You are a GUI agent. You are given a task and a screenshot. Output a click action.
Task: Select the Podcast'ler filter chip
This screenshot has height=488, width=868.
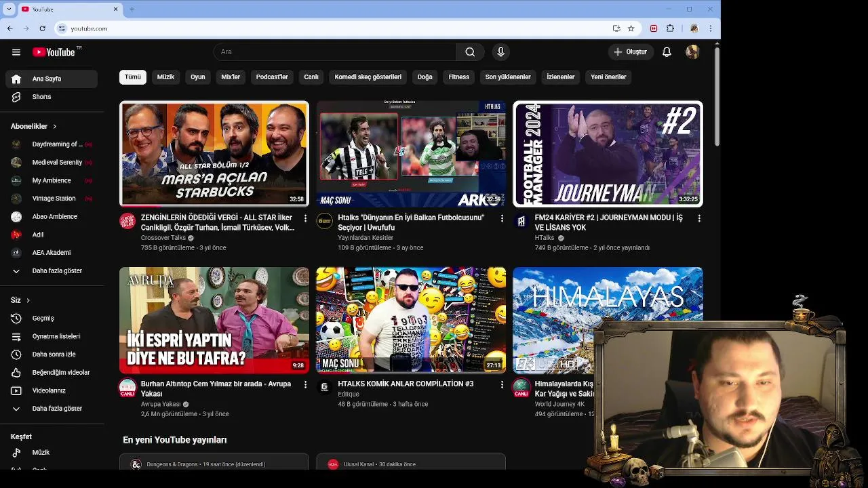272,77
